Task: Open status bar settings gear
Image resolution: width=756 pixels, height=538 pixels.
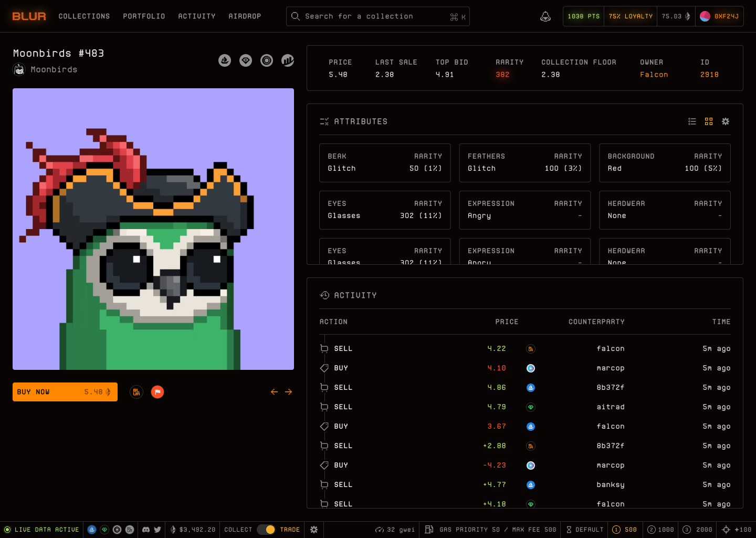Action: pyautogui.click(x=314, y=530)
